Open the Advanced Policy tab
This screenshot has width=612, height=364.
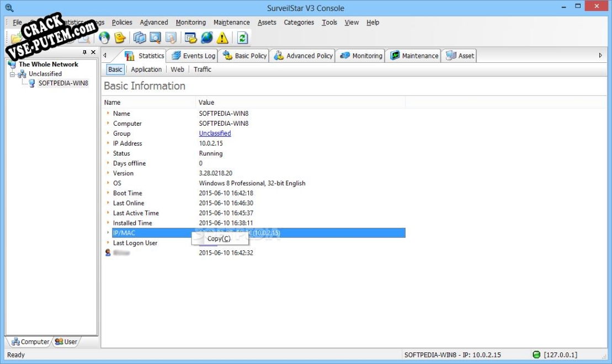click(x=304, y=56)
